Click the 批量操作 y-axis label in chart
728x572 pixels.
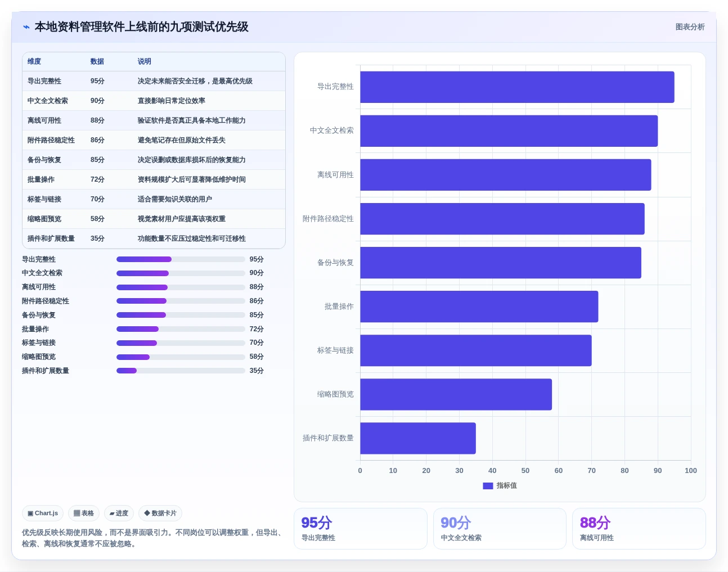pyautogui.click(x=339, y=307)
